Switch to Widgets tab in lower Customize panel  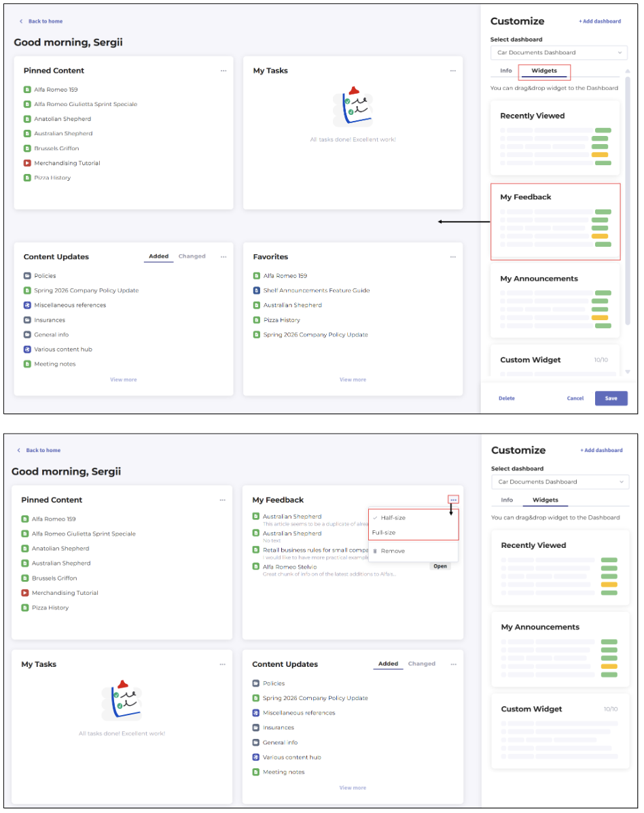(545, 500)
